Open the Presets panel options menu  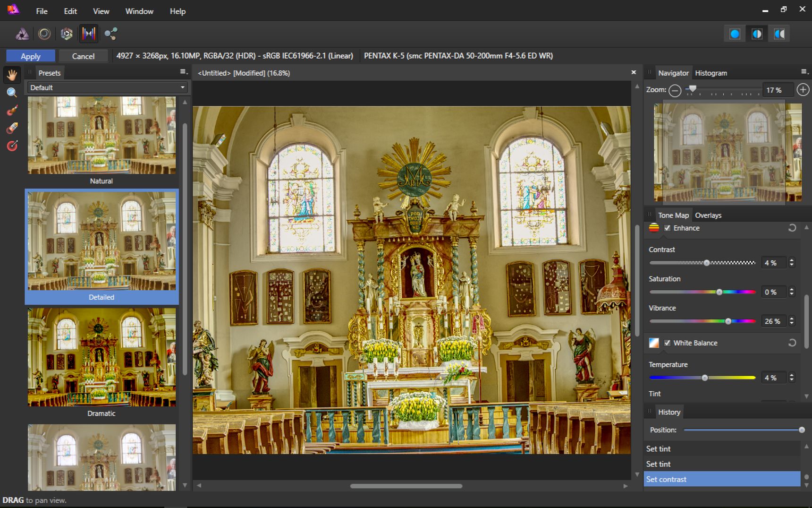tap(184, 72)
